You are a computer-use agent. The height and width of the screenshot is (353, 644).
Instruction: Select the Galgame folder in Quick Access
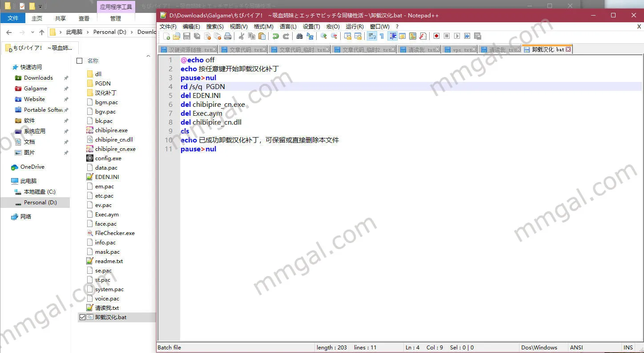pyautogui.click(x=36, y=89)
